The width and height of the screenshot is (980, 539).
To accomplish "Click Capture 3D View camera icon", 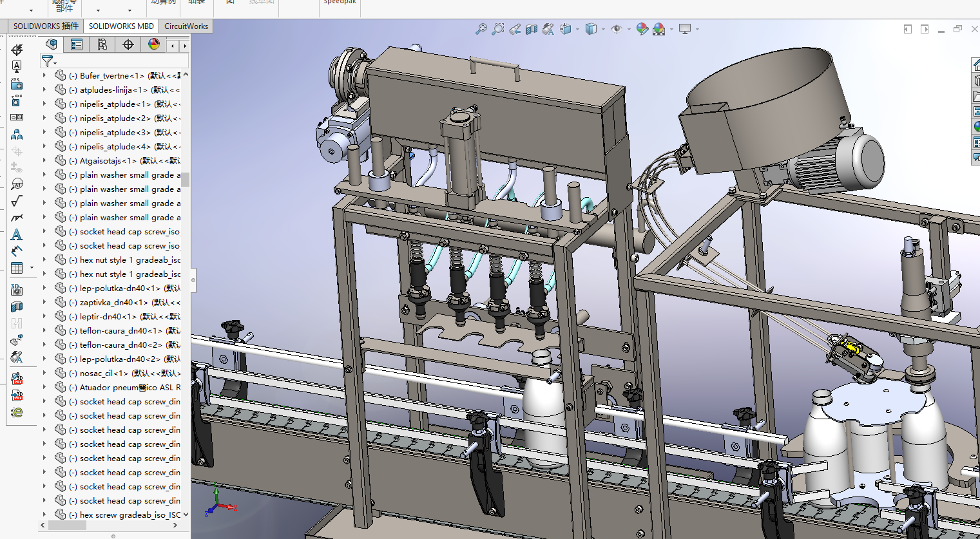I will [x=17, y=290].
